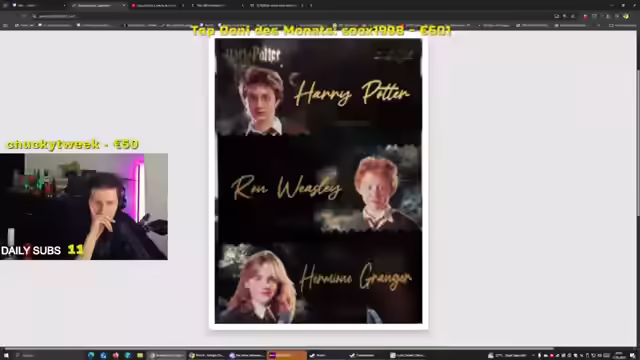Viewport: 640px width, 360px height.
Task: Click the red extension icon in the browser toolbar
Action: (x=585, y=16)
